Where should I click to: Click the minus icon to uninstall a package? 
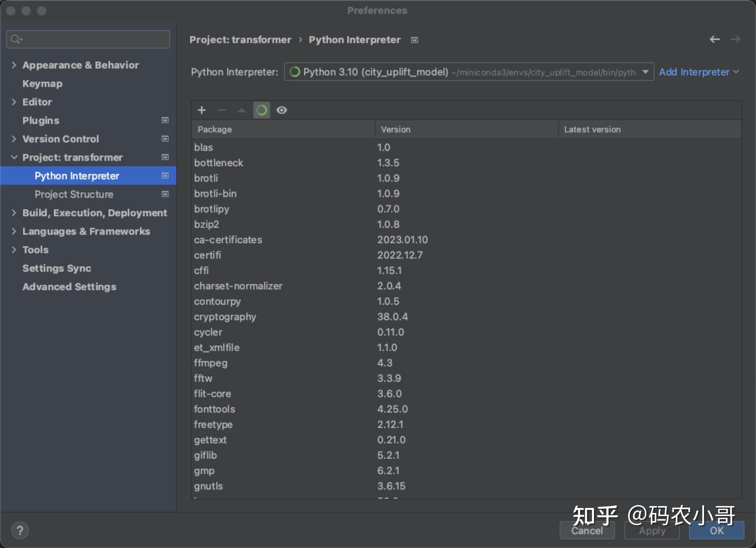pyautogui.click(x=221, y=110)
